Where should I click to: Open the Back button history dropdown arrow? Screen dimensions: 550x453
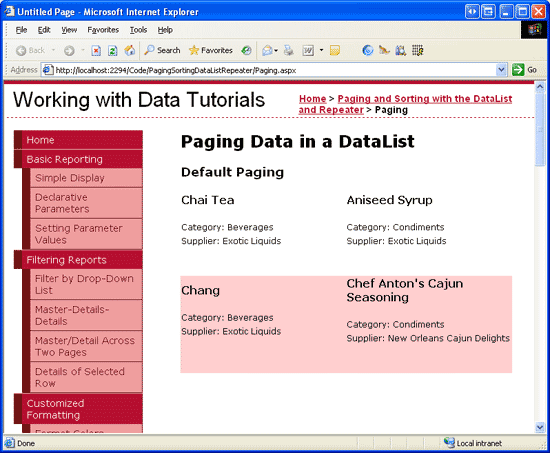coord(53,51)
